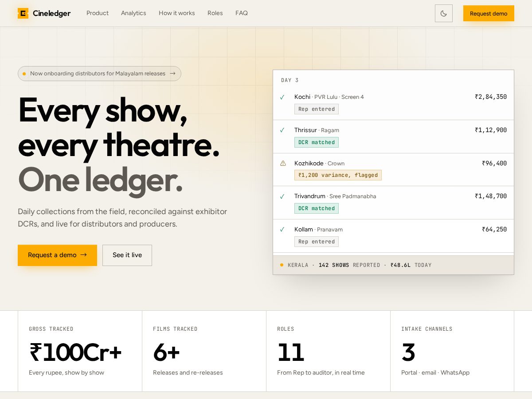Click Portal · email · WhatsApp caption

click(x=435, y=373)
